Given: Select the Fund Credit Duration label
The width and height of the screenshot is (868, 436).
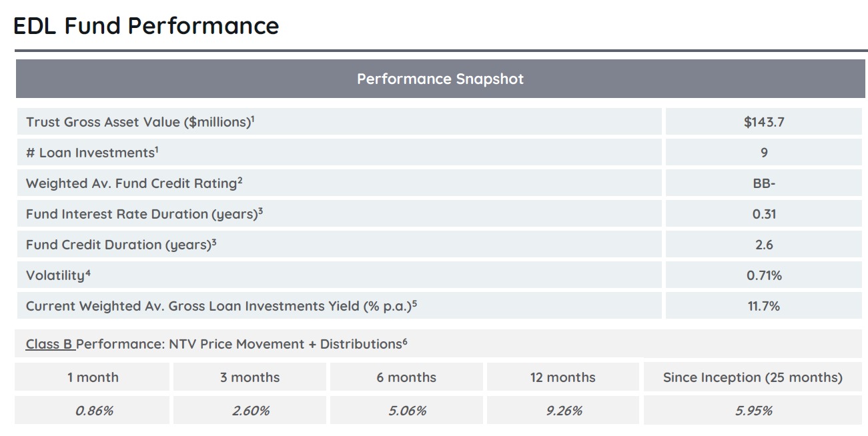Looking at the screenshot, I should (121, 245).
